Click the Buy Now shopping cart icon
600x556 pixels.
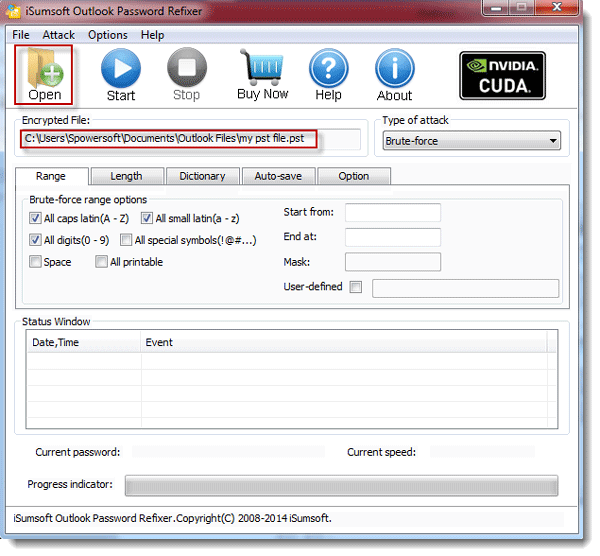[x=262, y=75]
